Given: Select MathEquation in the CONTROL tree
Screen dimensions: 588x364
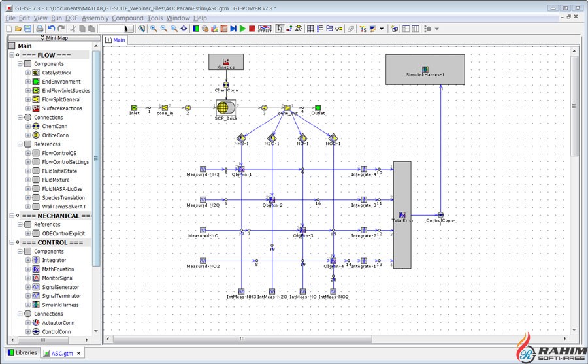Looking at the screenshot, I should [x=58, y=269].
